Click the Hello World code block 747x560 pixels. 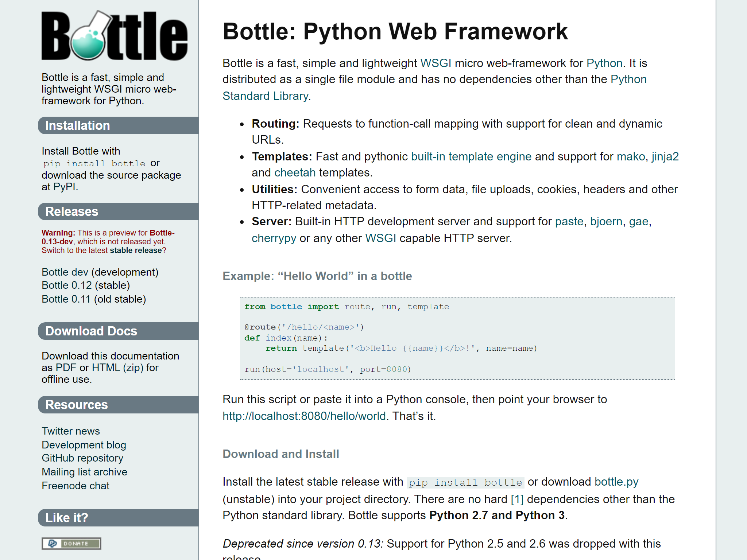click(x=457, y=338)
